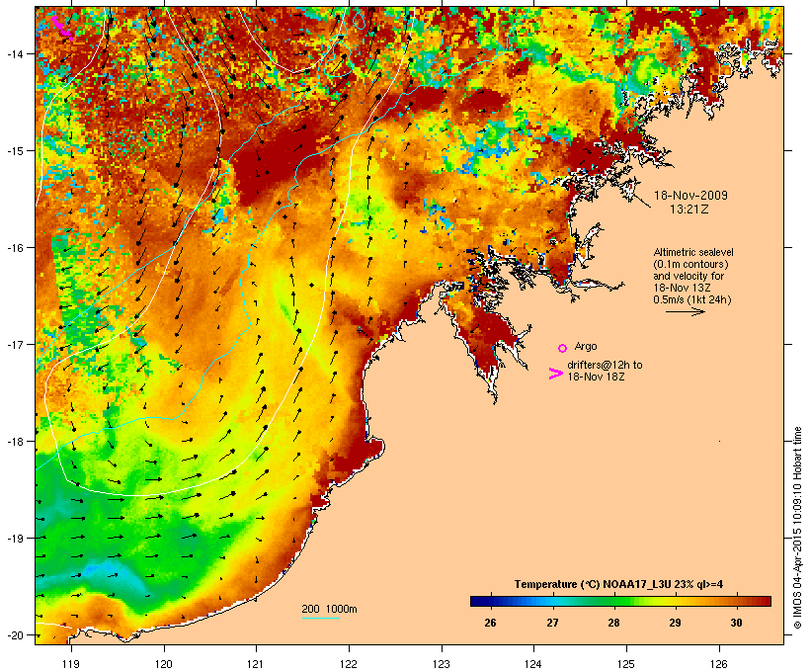The height and width of the screenshot is (672, 810).
Task: Click the '(0.1m contours)' legend text
Action: pos(690,265)
